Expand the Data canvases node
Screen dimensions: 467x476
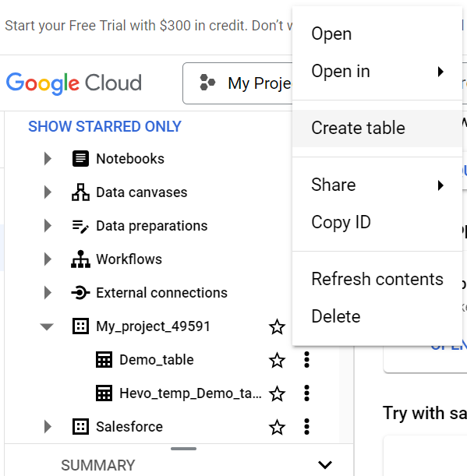click(x=48, y=192)
